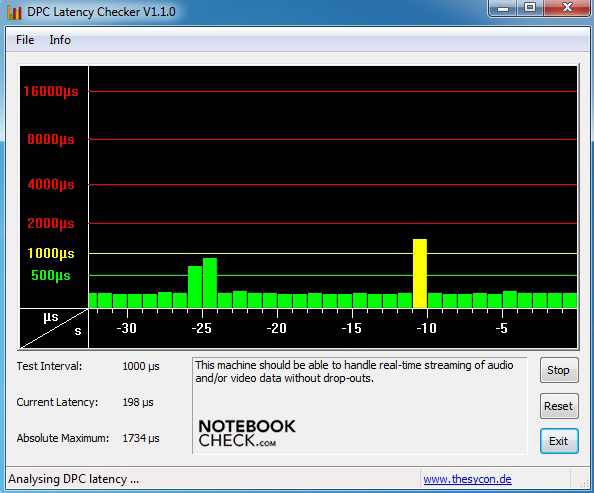This screenshot has width=594, height=493.
Task: Click the status message text box
Action: [360, 405]
